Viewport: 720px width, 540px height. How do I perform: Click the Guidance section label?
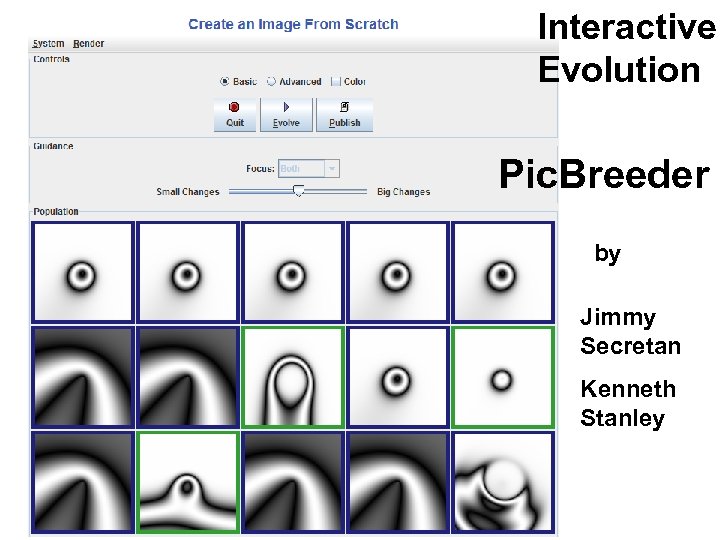coord(53,146)
